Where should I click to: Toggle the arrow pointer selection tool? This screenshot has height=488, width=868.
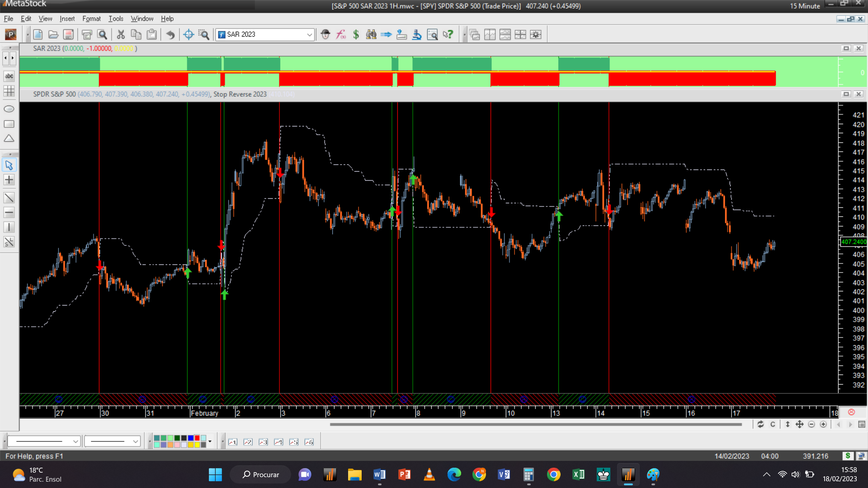(x=9, y=165)
